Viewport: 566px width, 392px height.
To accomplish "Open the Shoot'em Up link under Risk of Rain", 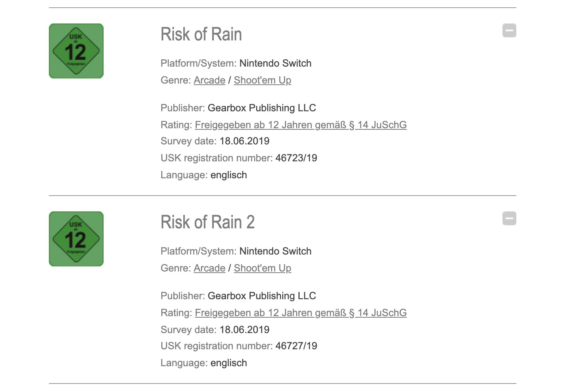I will coord(262,80).
